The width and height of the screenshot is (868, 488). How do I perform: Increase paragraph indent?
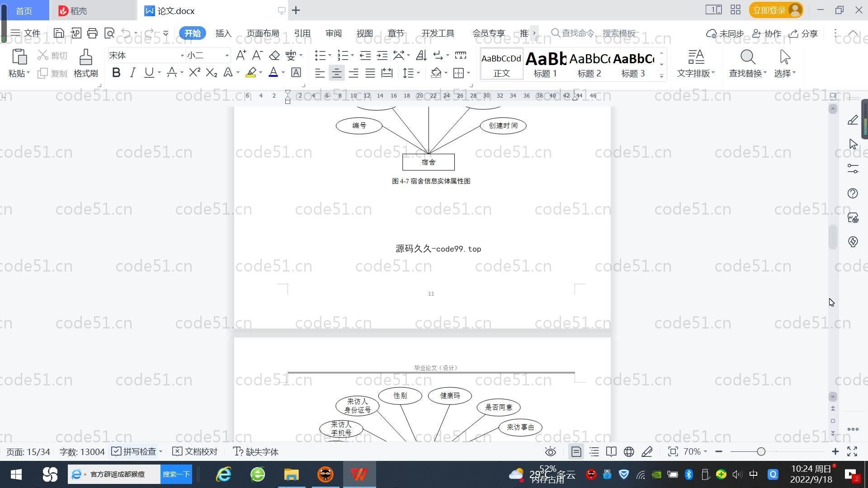tap(382, 55)
